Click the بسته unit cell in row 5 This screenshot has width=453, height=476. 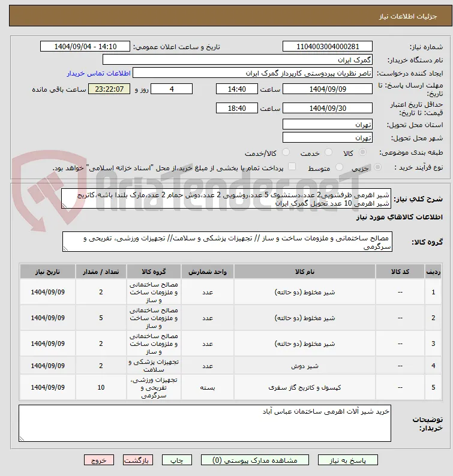(x=208, y=387)
